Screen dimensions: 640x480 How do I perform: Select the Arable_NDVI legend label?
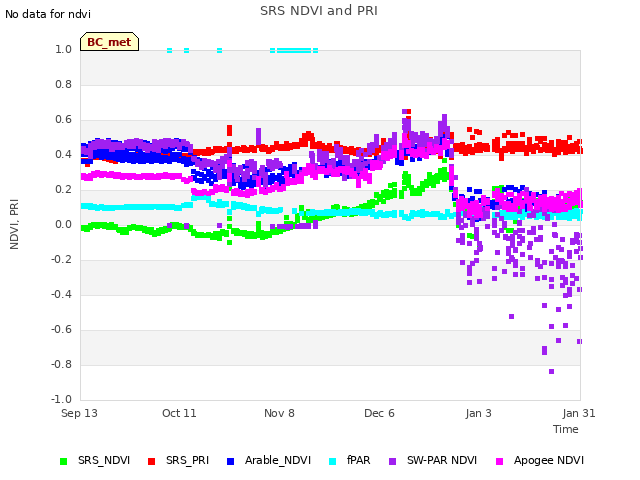[x=278, y=460]
